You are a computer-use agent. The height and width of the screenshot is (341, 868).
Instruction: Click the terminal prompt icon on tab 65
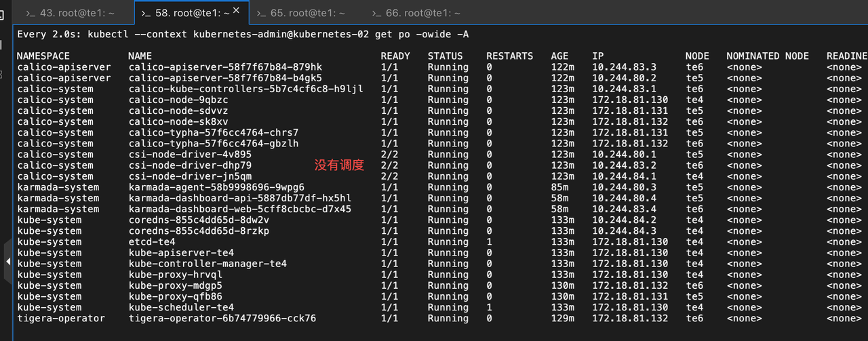click(x=261, y=14)
